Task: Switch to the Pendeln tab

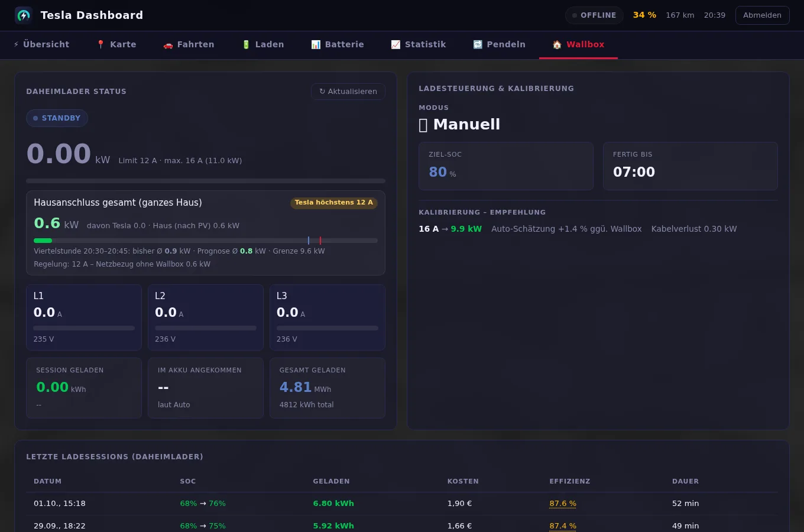Action: pos(500,44)
